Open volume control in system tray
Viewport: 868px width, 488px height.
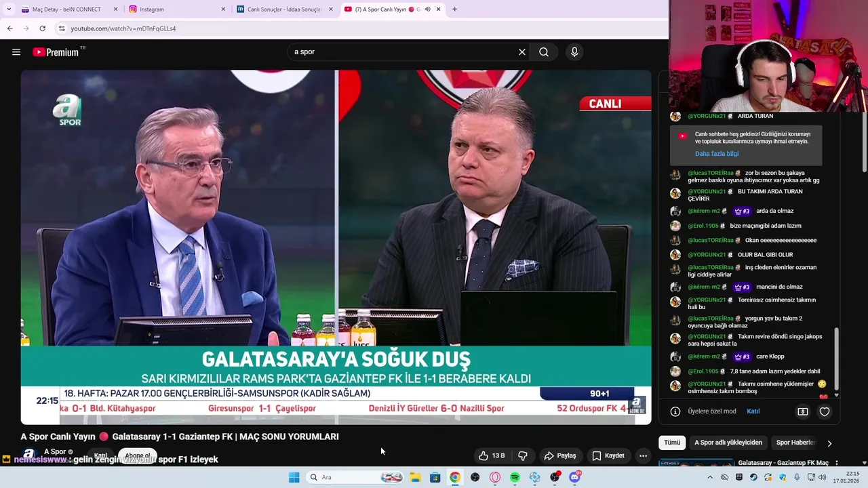822,477
